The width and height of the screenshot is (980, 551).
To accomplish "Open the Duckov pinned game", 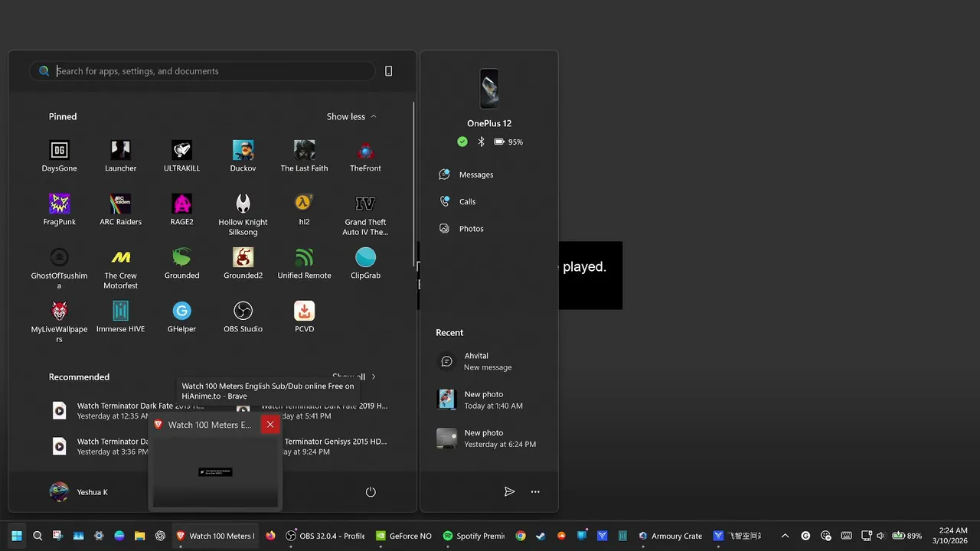I will pyautogui.click(x=243, y=156).
